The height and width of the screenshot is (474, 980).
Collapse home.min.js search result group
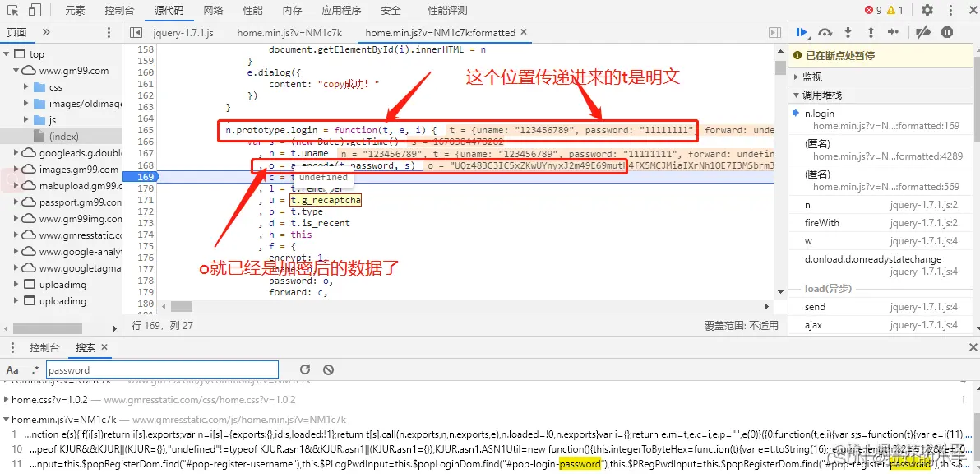click(7, 420)
